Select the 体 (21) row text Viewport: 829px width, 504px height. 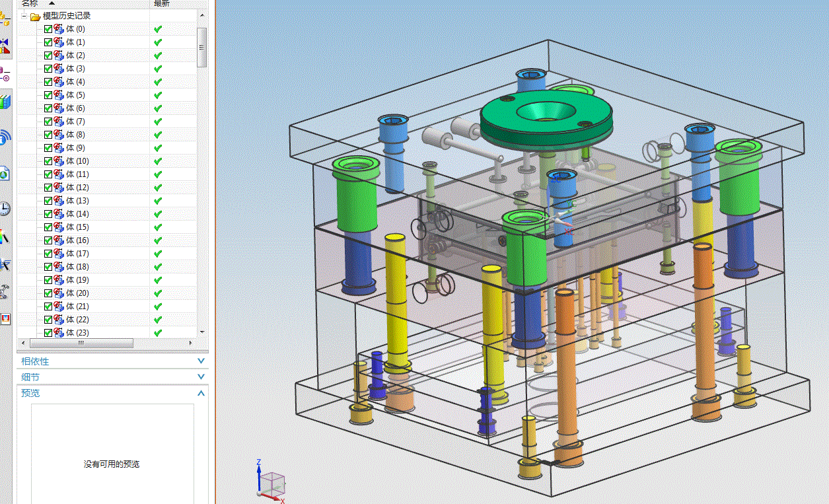coord(77,306)
